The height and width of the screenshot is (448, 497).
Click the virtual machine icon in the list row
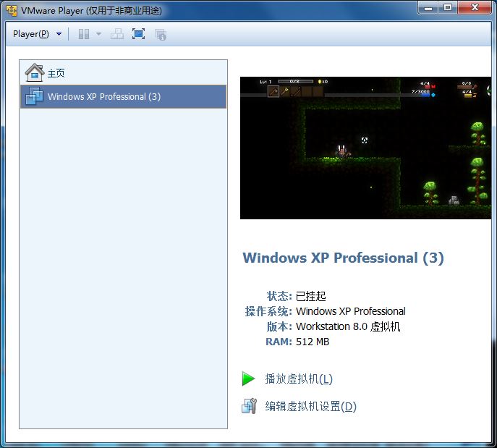34,96
